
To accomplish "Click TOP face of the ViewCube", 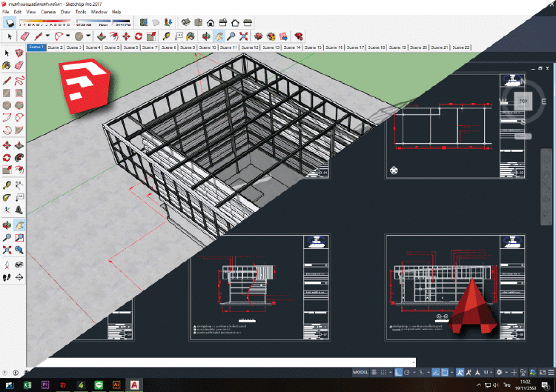I will (x=522, y=100).
